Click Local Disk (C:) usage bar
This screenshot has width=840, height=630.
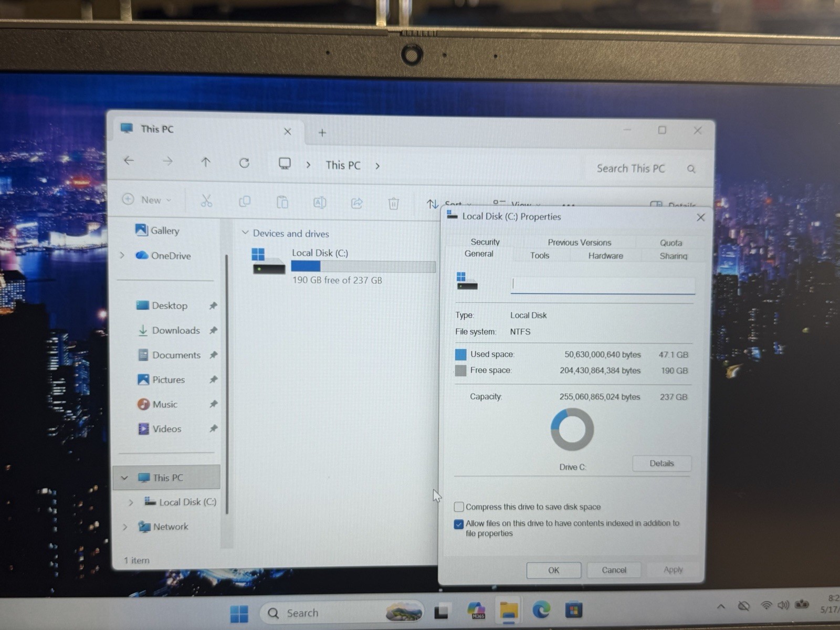coord(363,267)
